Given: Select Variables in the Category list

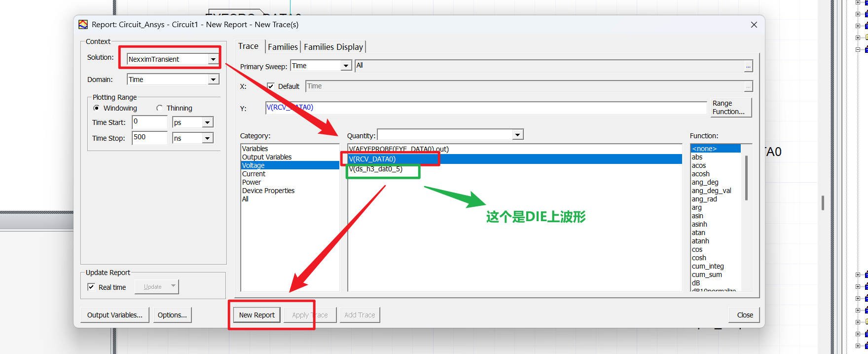Looking at the screenshot, I should pyautogui.click(x=289, y=149).
